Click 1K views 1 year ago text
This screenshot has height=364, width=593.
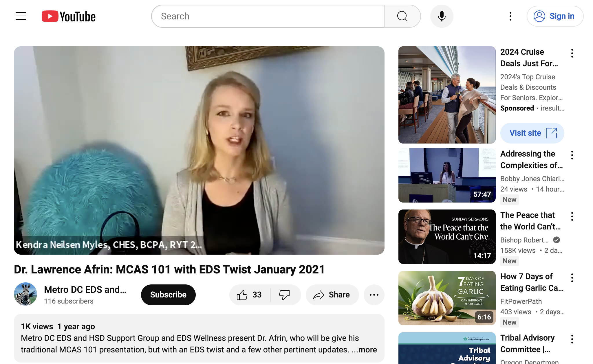pos(58,326)
